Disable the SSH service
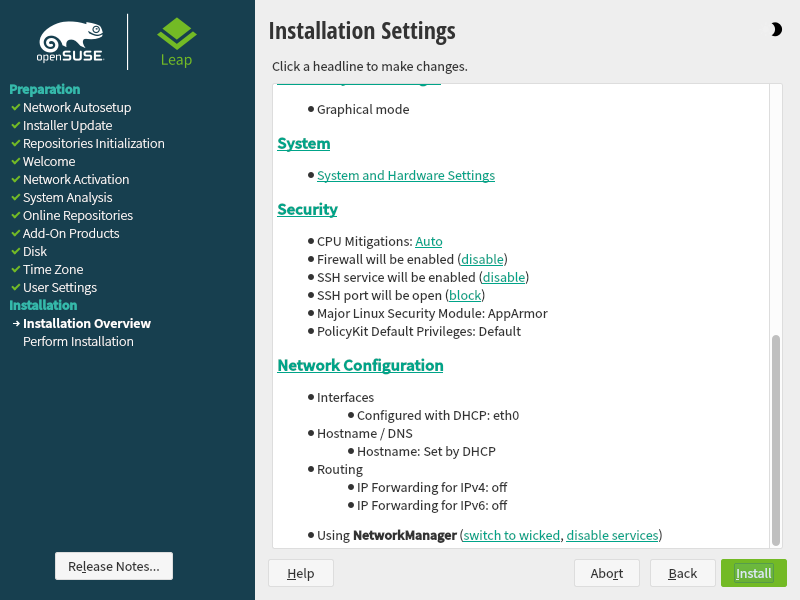Screen dimensions: 800x600 tap(503, 278)
